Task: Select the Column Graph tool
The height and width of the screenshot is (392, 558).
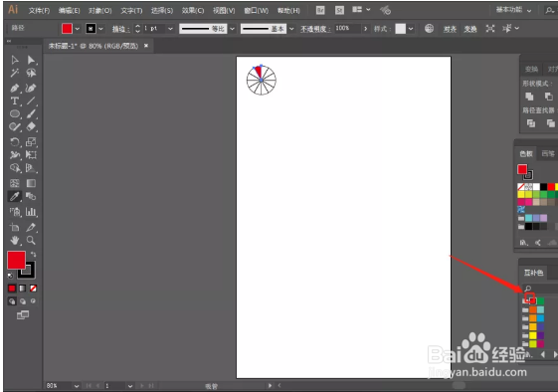Action: click(x=31, y=212)
